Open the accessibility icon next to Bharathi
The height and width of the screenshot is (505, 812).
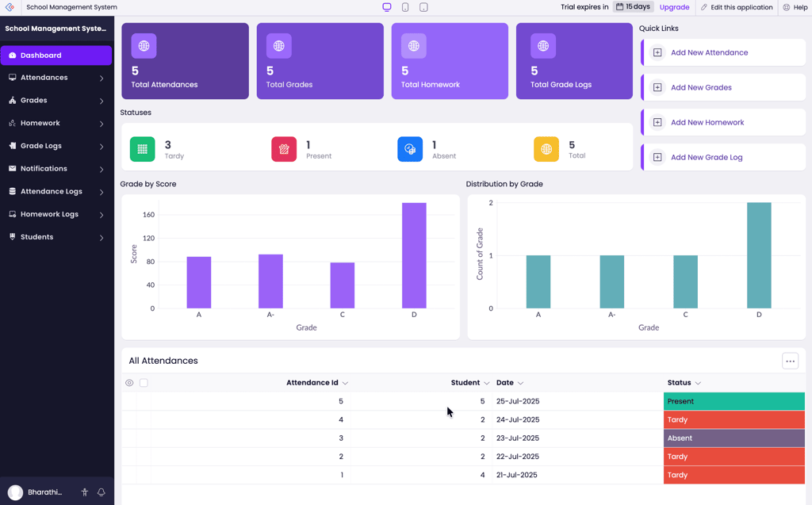pos(84,492)
